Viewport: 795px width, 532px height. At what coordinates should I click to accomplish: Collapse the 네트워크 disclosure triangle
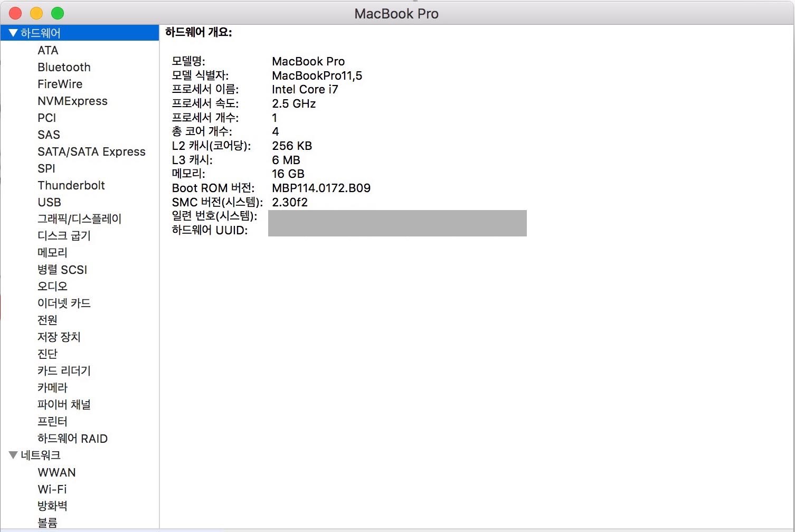tap(13, 455)
